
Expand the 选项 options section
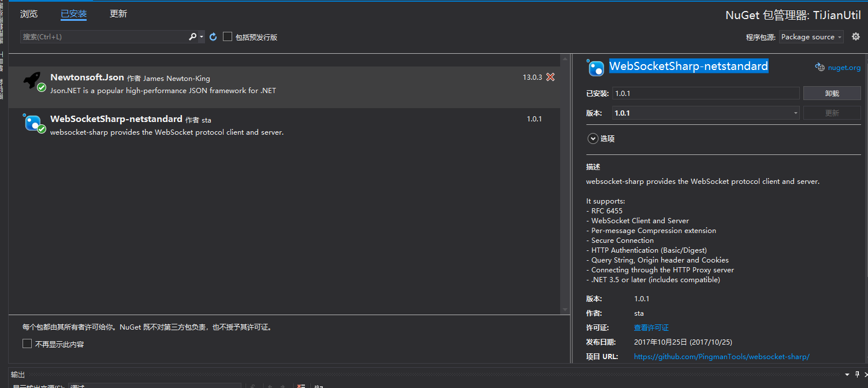pyautogui.click(x=593, y=138)
